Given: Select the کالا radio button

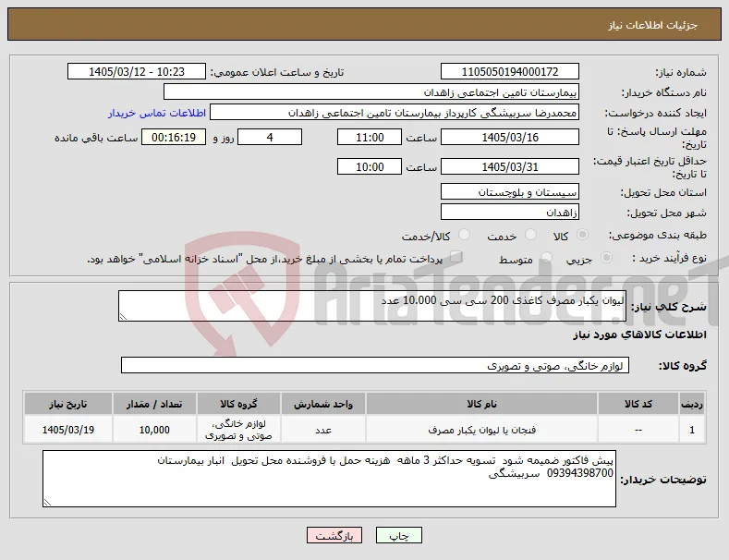Looking at the screenshot, I should click(x=582, y=235).
